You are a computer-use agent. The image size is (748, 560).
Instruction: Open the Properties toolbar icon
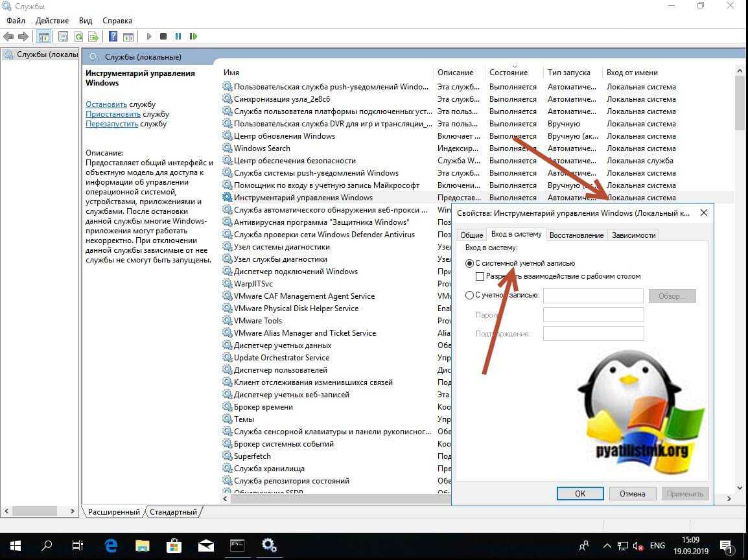point(62,36)
